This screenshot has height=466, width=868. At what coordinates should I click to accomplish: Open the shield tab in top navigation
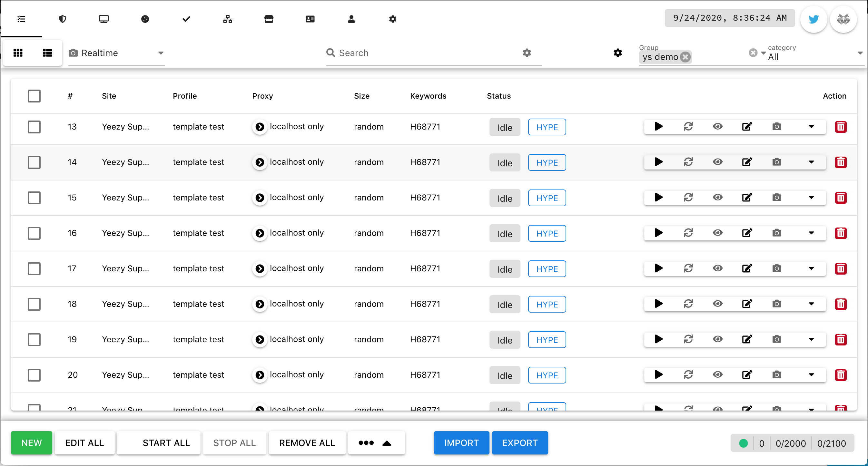[62, 19]
